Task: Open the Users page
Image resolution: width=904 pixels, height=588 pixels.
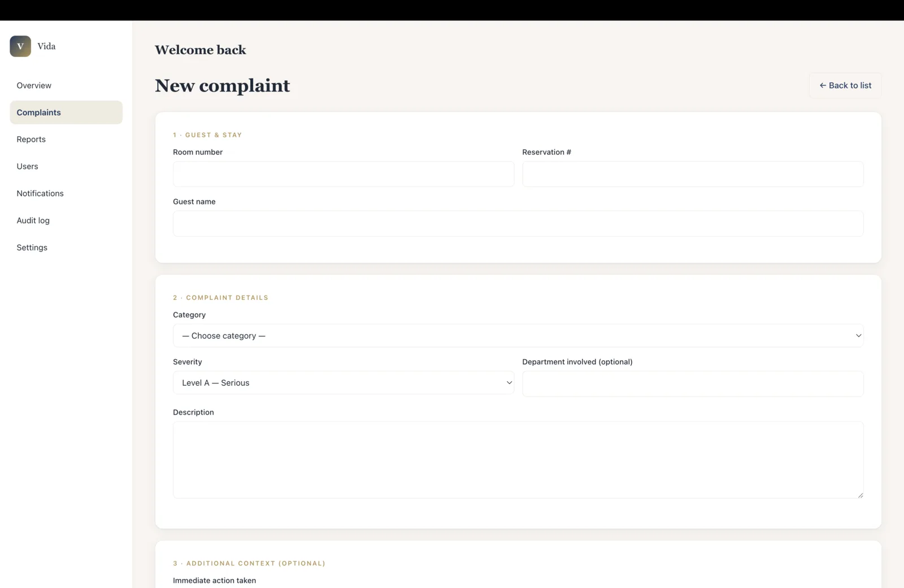Action: 66,167
